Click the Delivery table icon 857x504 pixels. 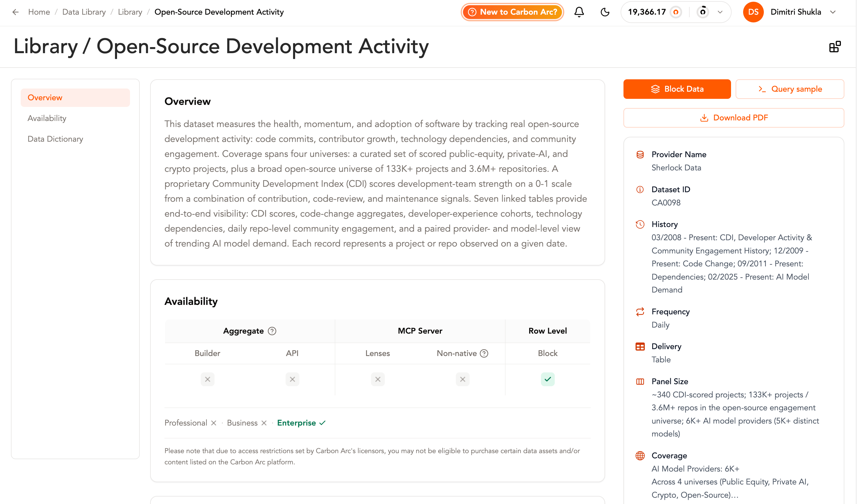(x=640, y=347)
